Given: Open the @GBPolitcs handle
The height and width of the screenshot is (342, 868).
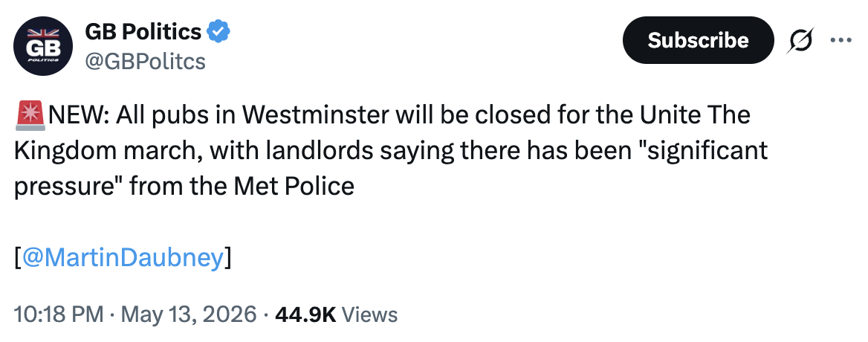Looking at the screenshot, I should tap(145, 61).
